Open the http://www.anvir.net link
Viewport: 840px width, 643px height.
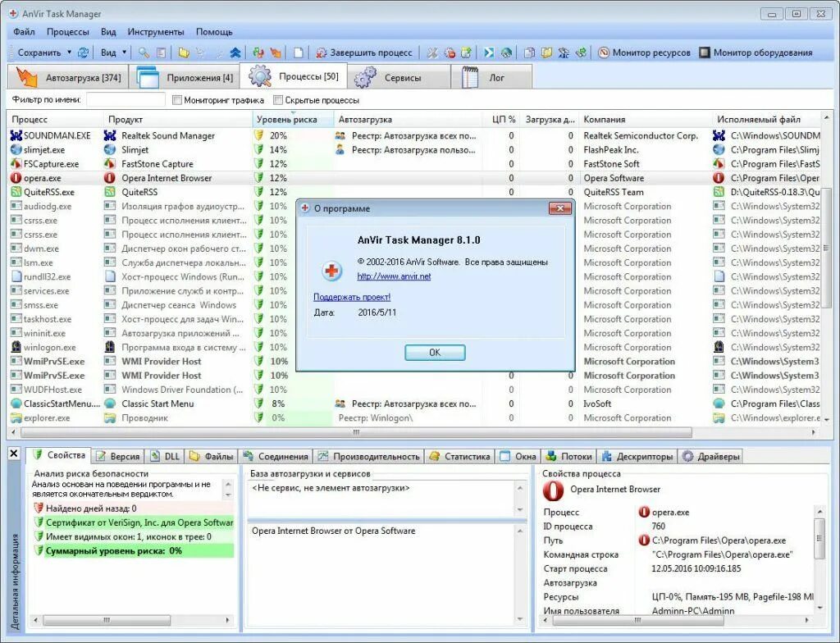click(394, 276)
